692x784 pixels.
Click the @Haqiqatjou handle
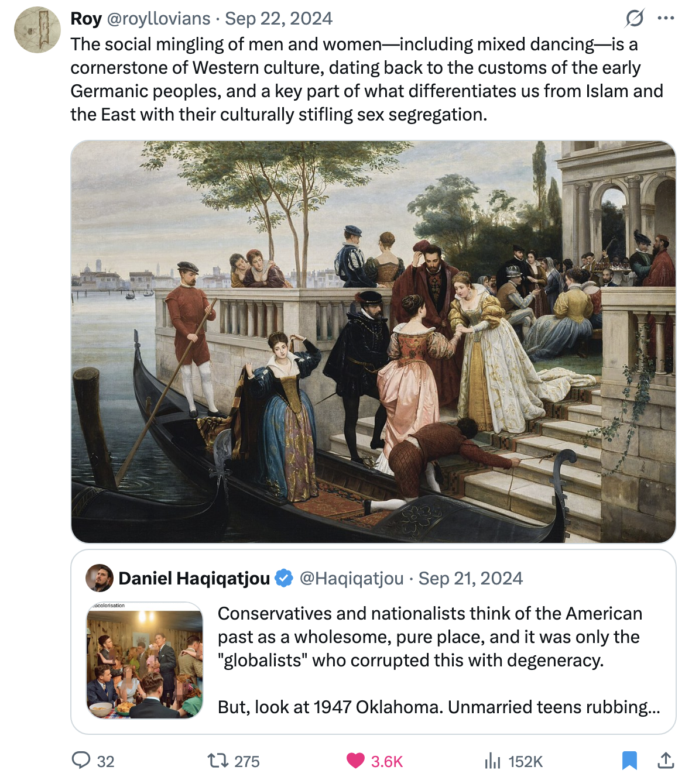pos(351,578)
